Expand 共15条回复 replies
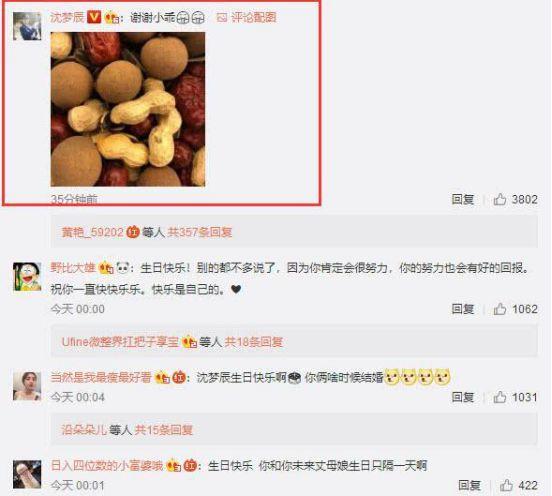This screenshot has width=552, height=496. pyautogui.click(x=164, y=430)
